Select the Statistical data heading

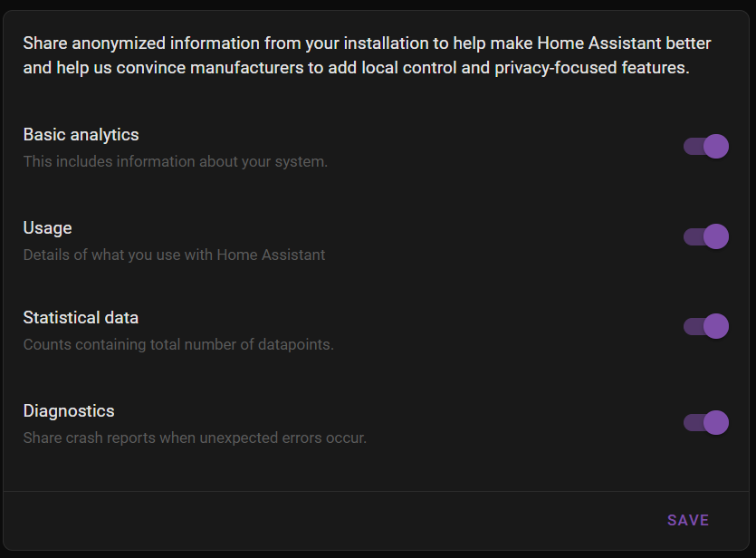(x=81, y=317)
